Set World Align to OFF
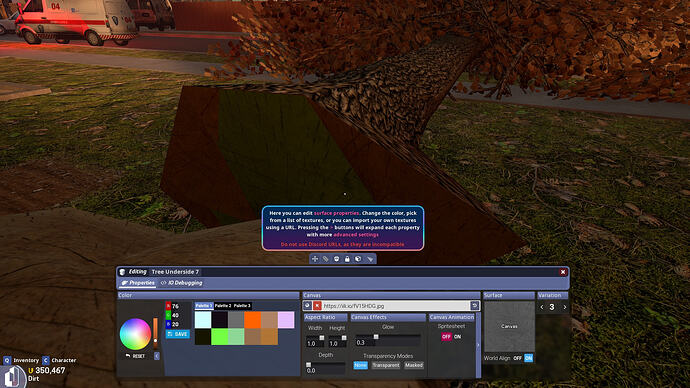This screenshot has height=388, width=690. coord(518,358)
